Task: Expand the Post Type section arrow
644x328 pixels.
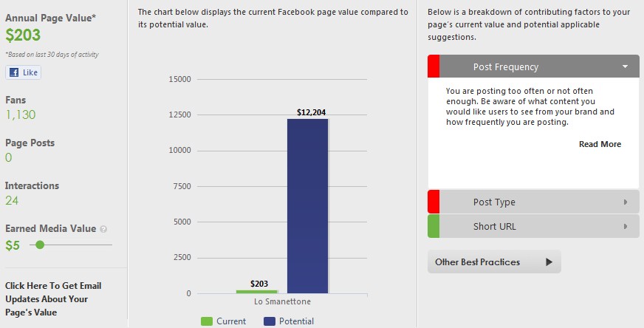Action: coord(626,202)
